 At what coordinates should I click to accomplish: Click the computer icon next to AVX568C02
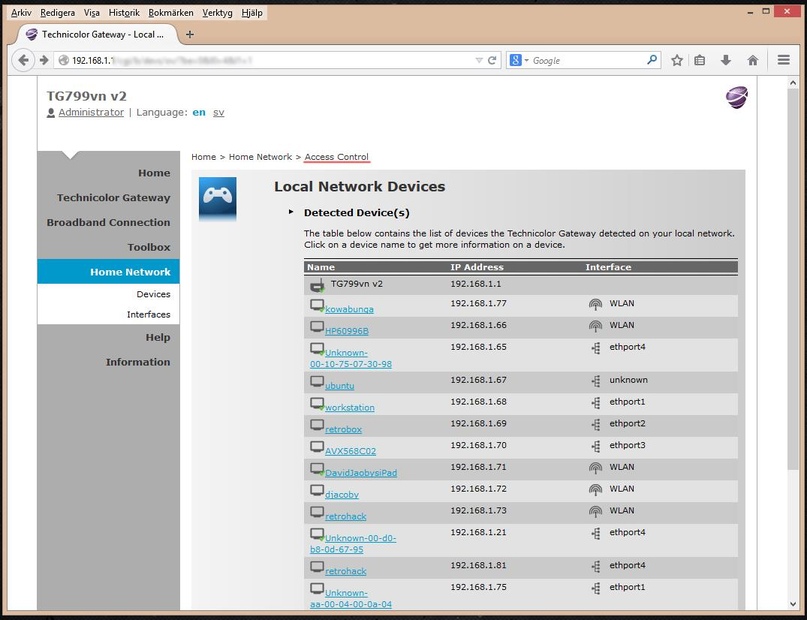[x=317, y=447]
